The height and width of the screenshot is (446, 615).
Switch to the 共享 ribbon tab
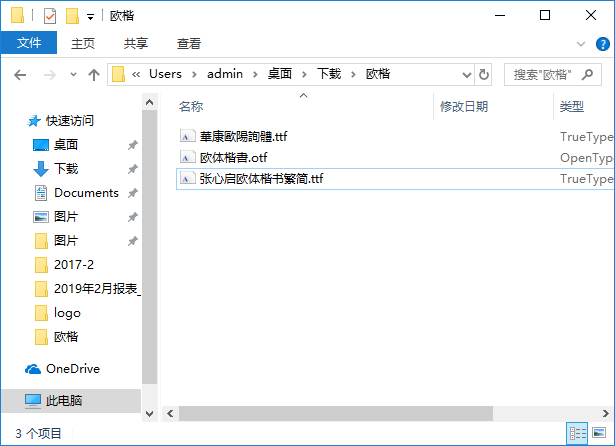click(136, 43)
